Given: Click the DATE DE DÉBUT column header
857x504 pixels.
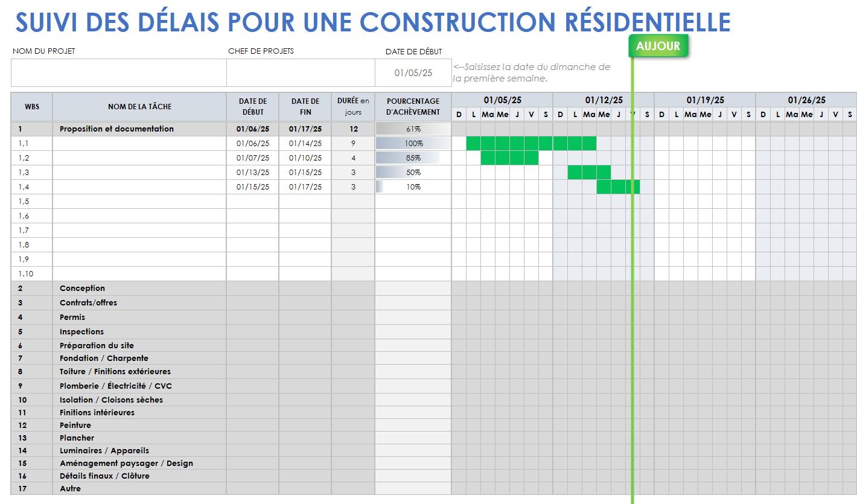Looking at the screenshot, I should coord(253,107).
